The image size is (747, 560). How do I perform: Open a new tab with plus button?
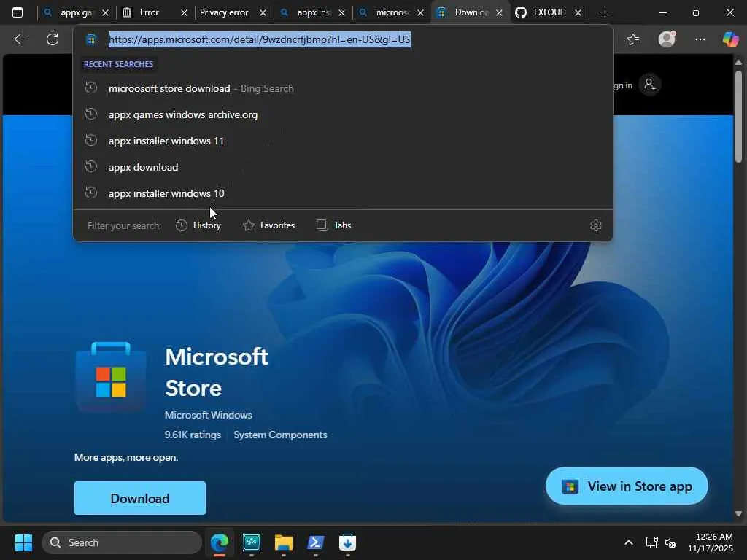[x=605, y=12]
